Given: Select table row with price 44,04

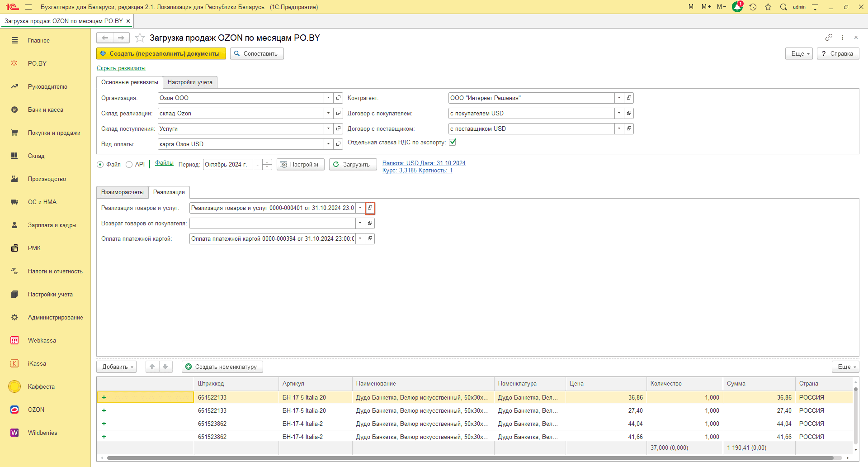Looking at the screenshot, I should pos(475,424).
